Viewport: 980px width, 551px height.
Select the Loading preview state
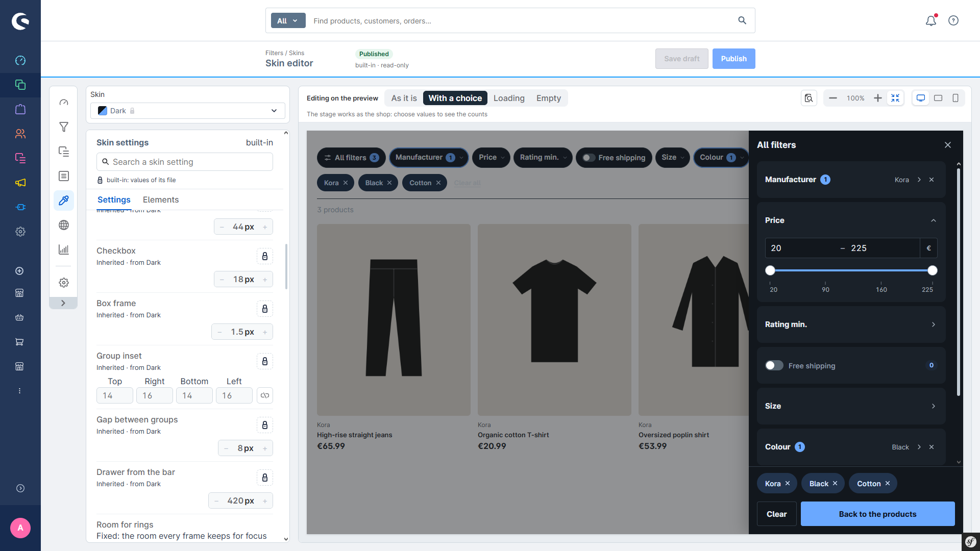509,98
